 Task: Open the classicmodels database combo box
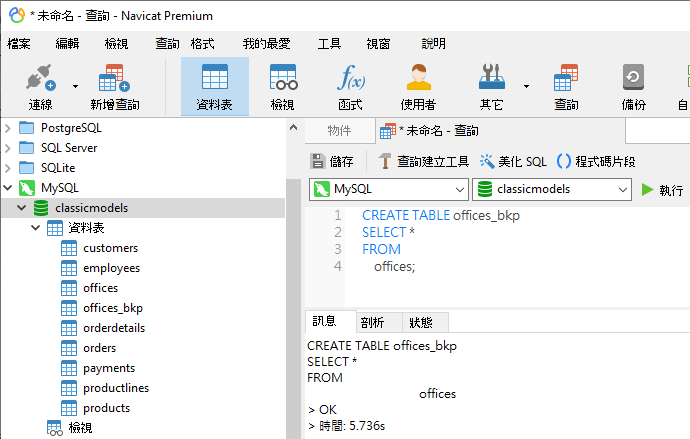(552, 190)
